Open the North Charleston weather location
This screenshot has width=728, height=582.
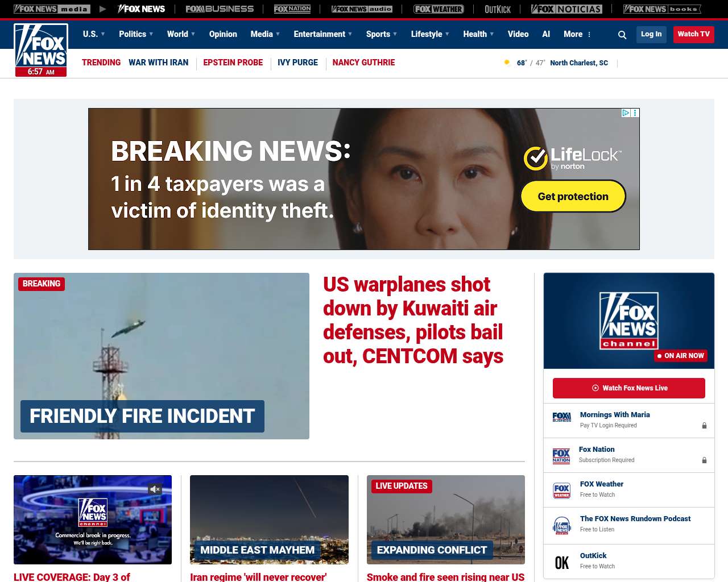pyautogui.click(x=579, y=63)
